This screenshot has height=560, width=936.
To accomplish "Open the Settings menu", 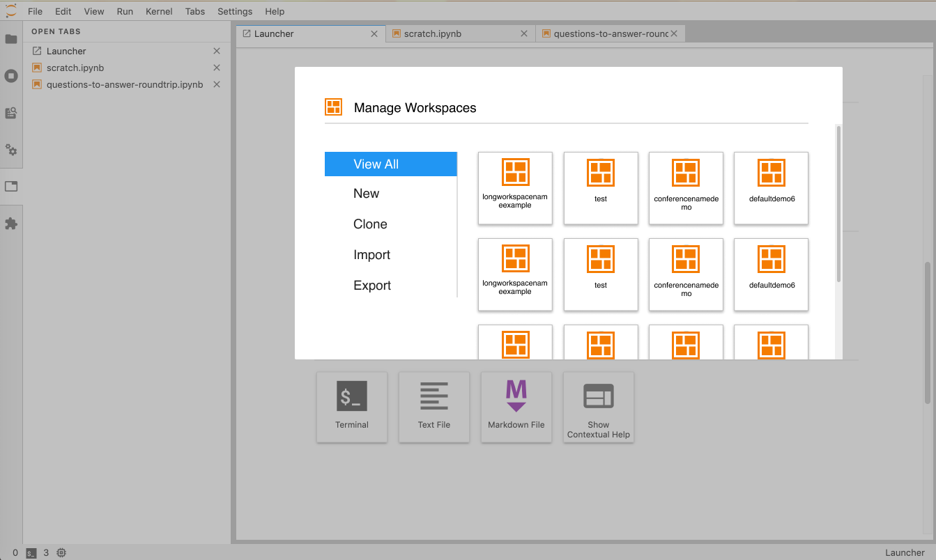I will 234,11.
